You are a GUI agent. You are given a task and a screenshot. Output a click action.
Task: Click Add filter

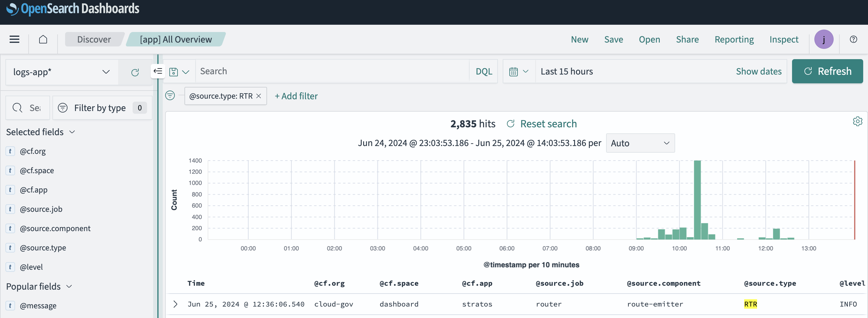point(296,96)
